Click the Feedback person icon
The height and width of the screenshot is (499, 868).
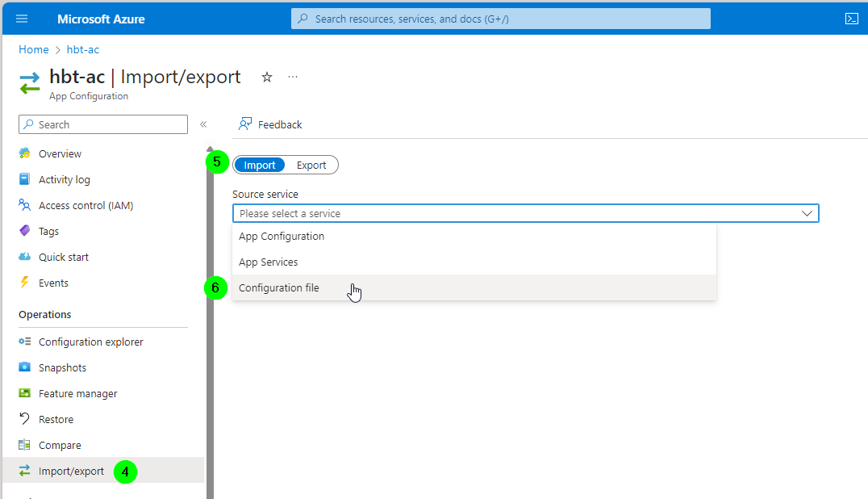click(x=245, y=124)
